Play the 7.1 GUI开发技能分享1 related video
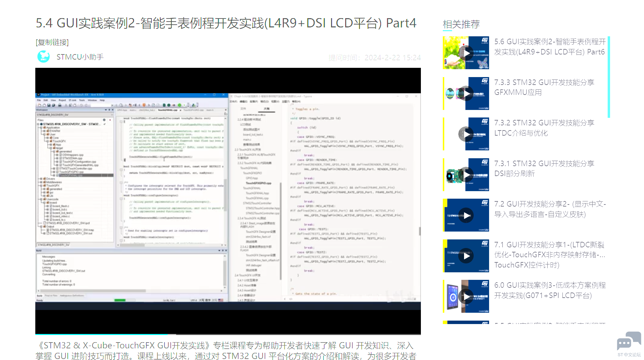This screenshot has width=644, height=360. pyautogui.click(x=466, y=256)
